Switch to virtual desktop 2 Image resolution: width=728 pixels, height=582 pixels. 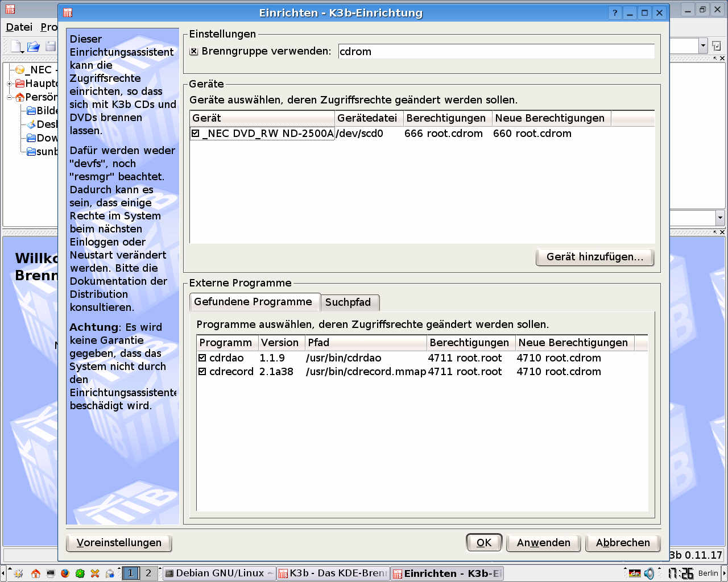[148, 573]
